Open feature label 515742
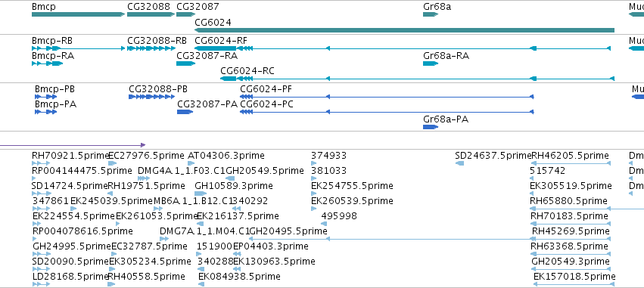This screenshot has width=644, height=288. [547, 171]
